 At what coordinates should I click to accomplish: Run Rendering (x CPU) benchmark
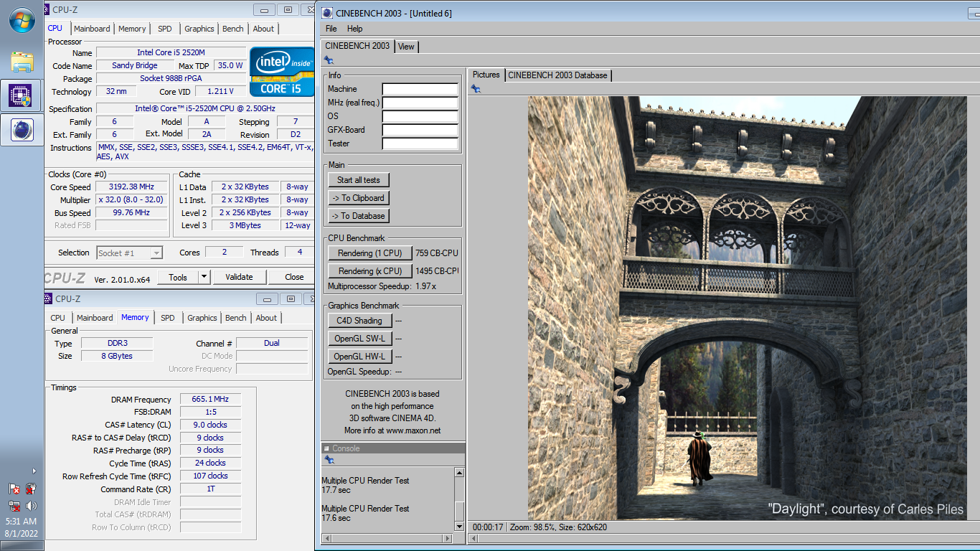pos(370,271)
